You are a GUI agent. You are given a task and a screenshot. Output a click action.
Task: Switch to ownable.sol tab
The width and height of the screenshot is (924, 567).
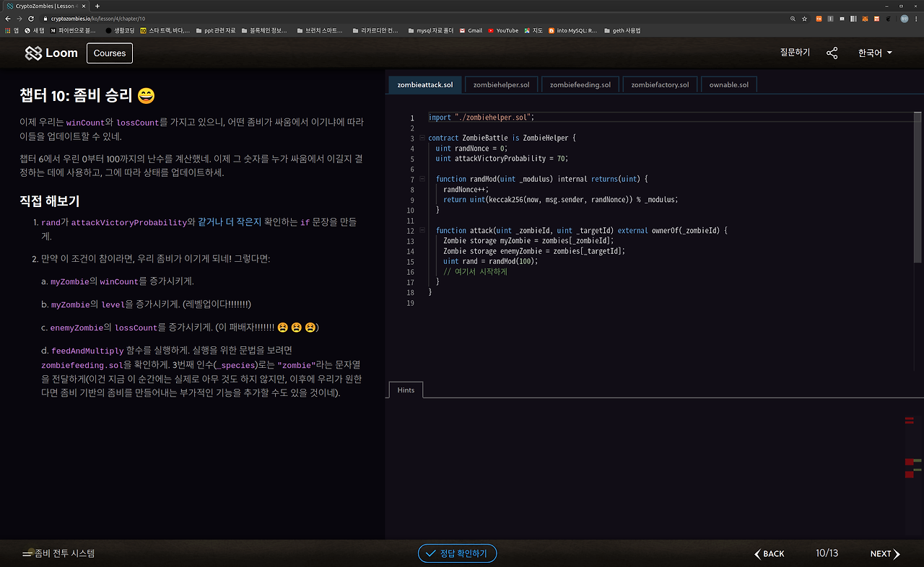[x=728, y=84]
